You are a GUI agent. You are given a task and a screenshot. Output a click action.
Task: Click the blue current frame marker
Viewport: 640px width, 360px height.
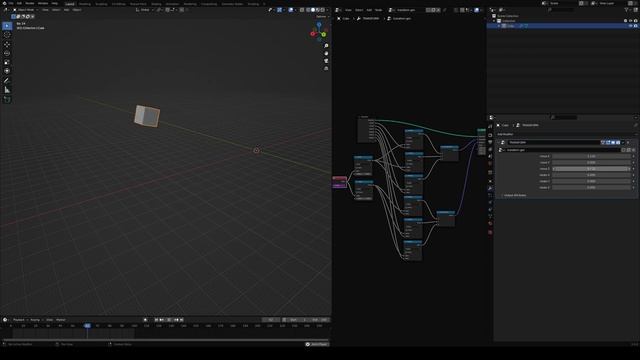(x=87, y=326)
